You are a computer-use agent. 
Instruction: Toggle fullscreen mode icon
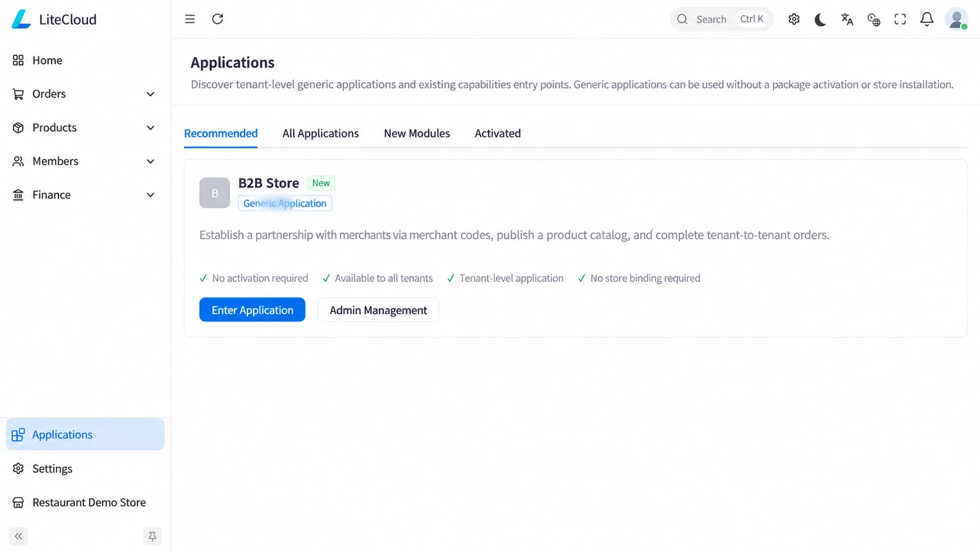[900, 19]
